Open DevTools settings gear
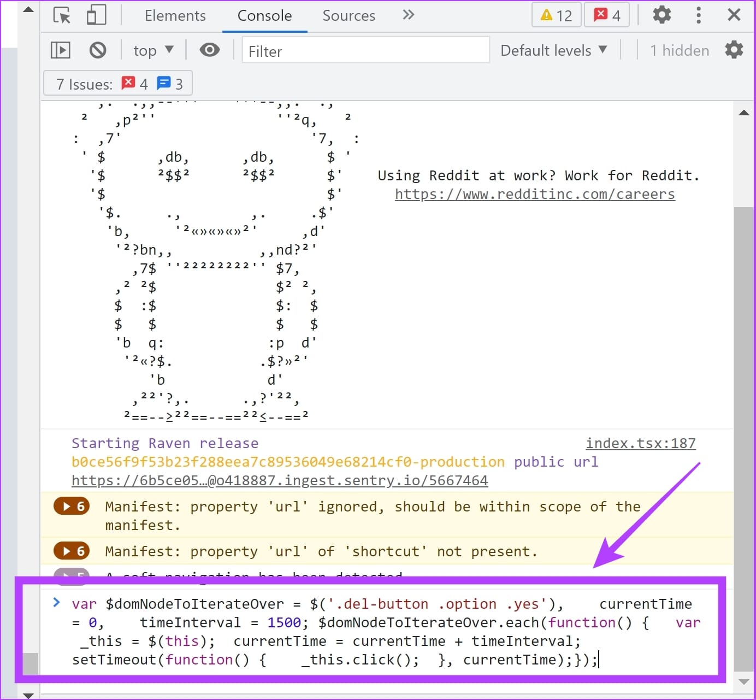The height and width of the screenshot is (700, 756). [661, 15]
